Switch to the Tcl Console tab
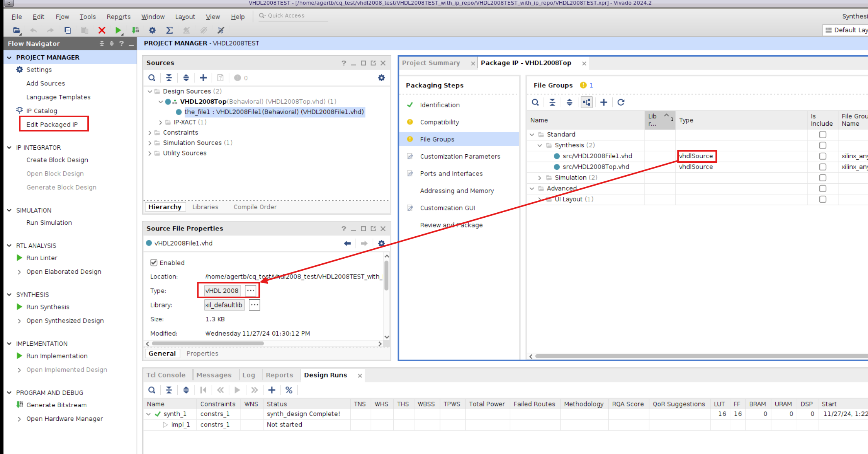Screen dimensions: 868x454 (x=166, y=375)
